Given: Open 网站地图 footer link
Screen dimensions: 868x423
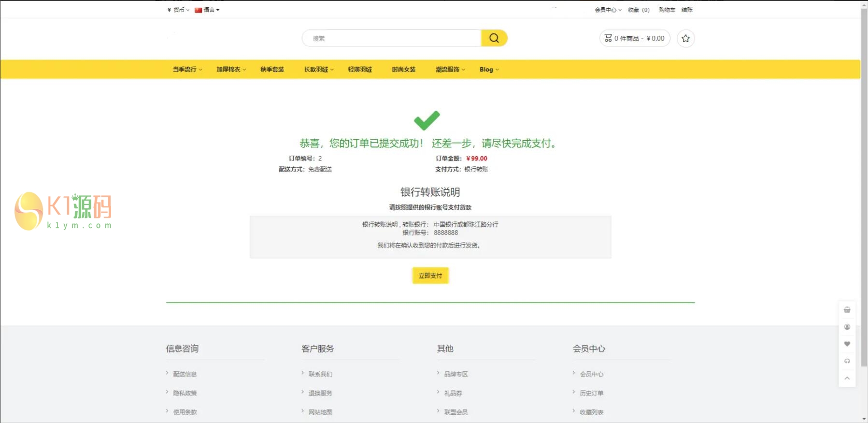Looking at the screenshot, I should click(x=320, y=412).
